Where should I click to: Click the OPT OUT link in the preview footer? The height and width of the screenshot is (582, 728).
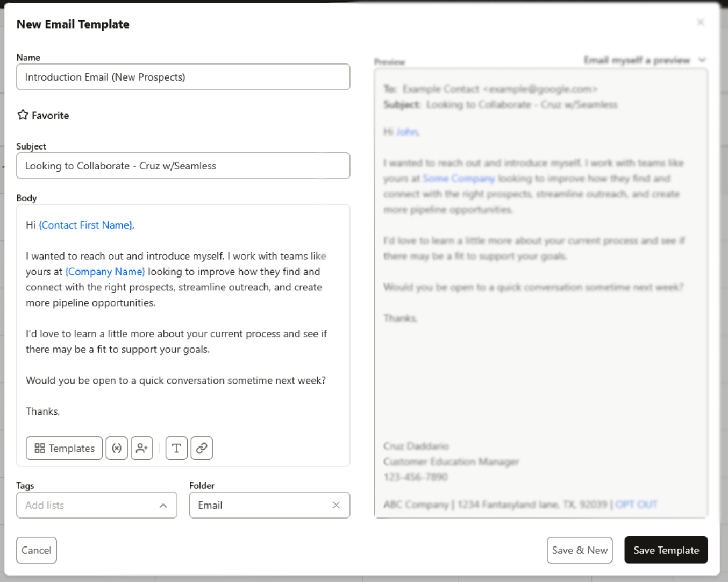(637, 504)
